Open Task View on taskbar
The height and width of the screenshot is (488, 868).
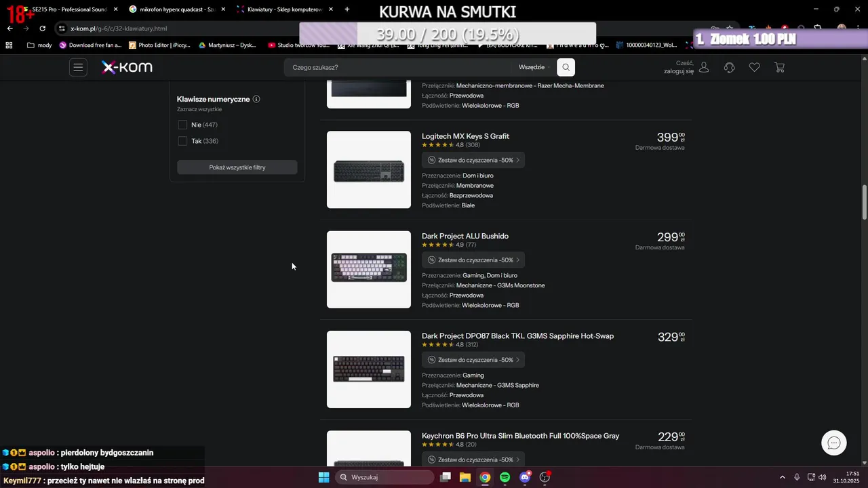click(x=446, y=477)
